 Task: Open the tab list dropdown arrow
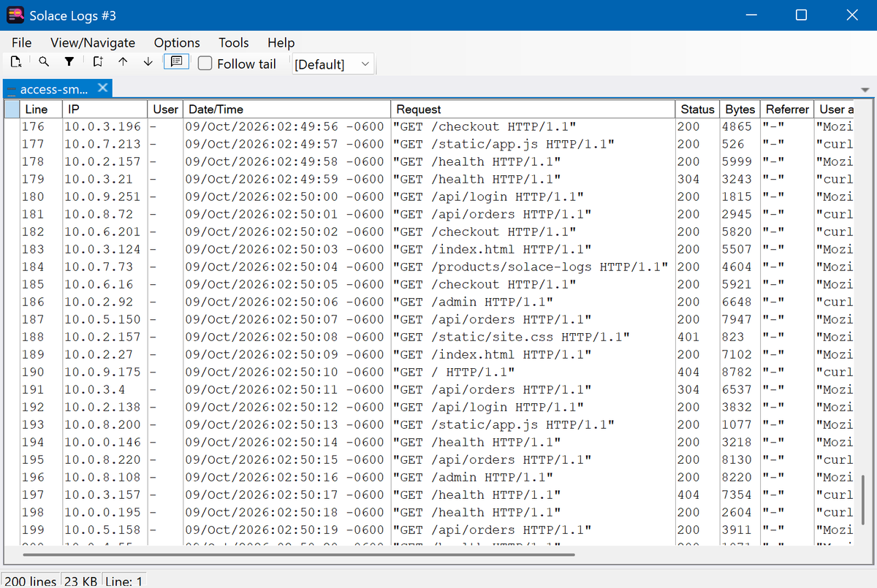click(866, 90)
